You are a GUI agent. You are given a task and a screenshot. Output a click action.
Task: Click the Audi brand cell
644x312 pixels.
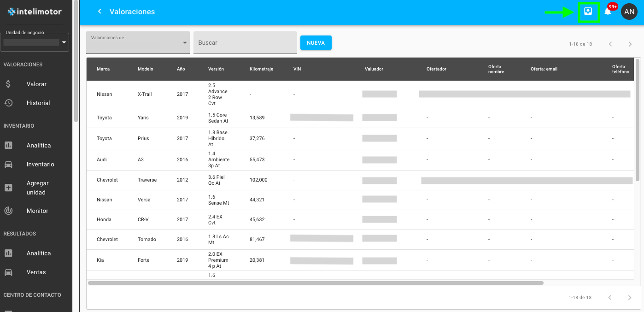pos(101,159)
